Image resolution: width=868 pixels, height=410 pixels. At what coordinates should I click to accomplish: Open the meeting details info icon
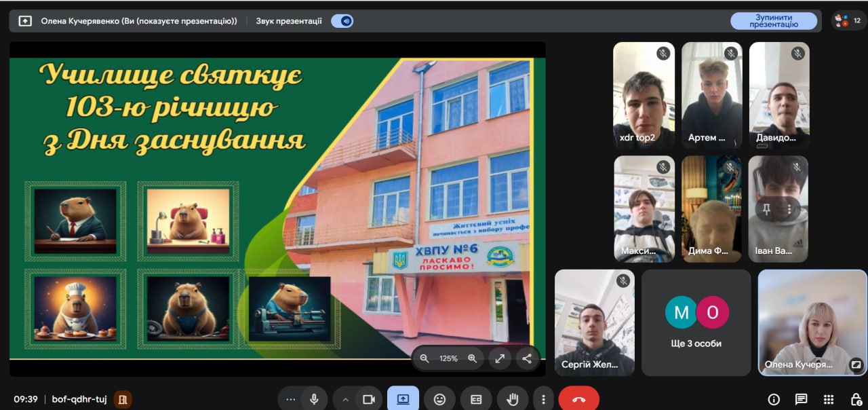click(x=774, y=399)
